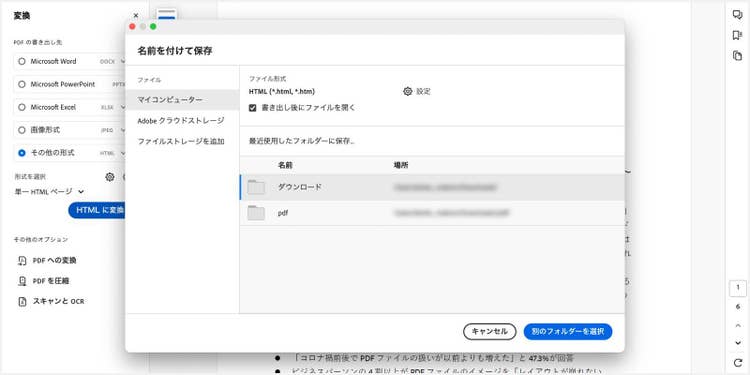The height and width of the screenshot is (375, 750).
Task: Select the Microsoft Excel radio button
Action: coord(22,107)
